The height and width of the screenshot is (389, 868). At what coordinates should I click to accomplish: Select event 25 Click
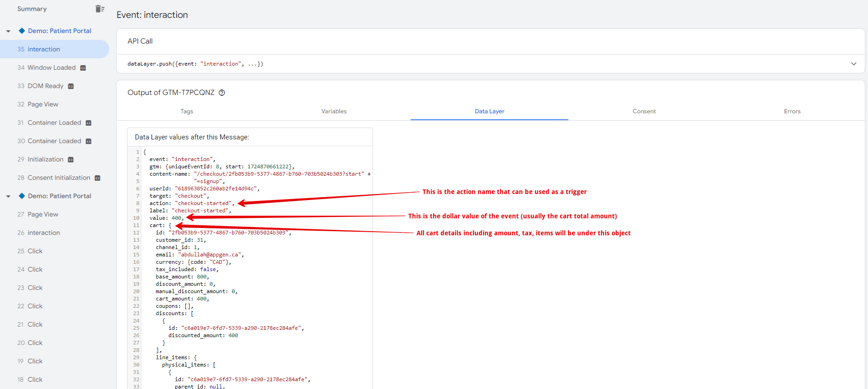tap(35, 251)
